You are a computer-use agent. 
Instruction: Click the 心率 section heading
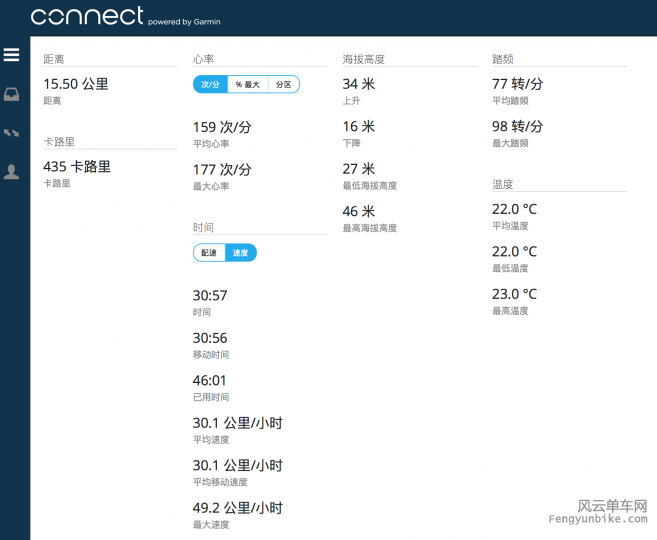click(203, 60)
